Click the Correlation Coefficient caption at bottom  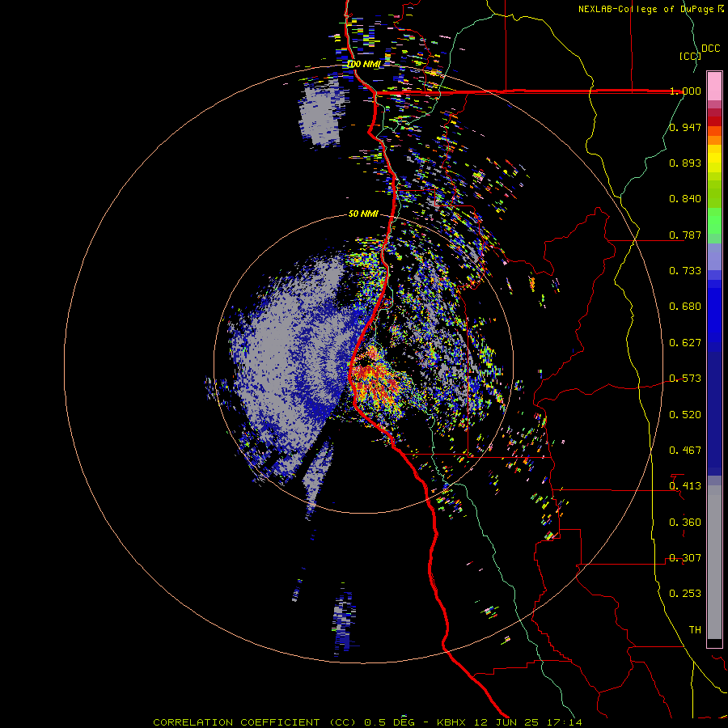pyautogui.click(x=367, y=722)
